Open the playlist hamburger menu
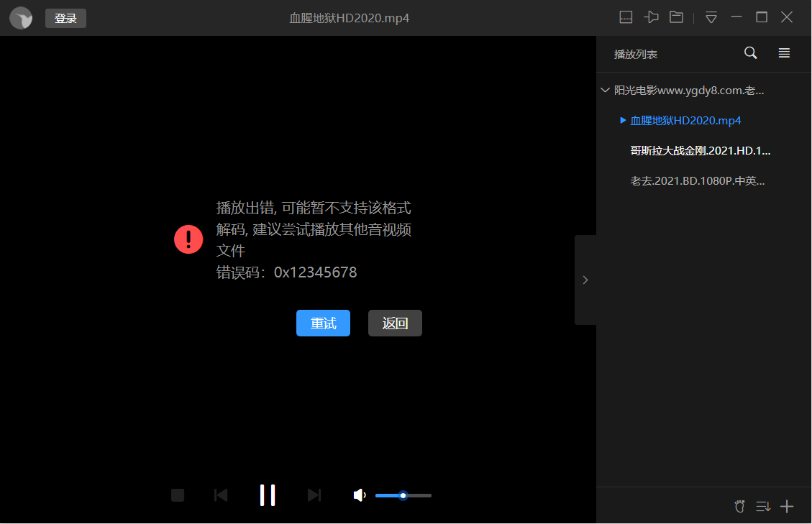812x524 pixels. (784, 53)
